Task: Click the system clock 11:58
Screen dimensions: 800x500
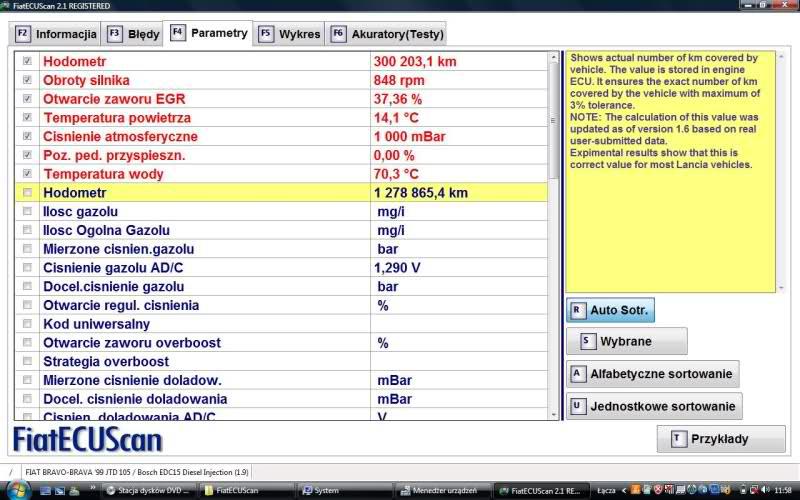Action: pos(783,491)
